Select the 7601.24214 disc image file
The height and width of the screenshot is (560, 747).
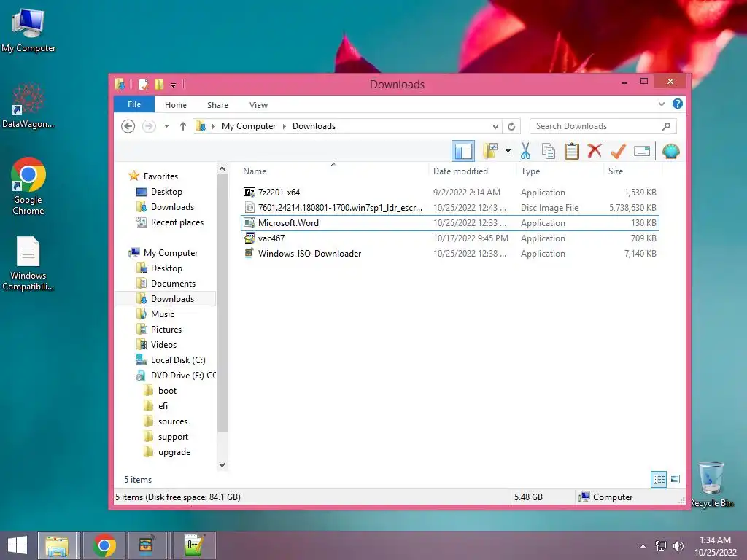[450, 208]
